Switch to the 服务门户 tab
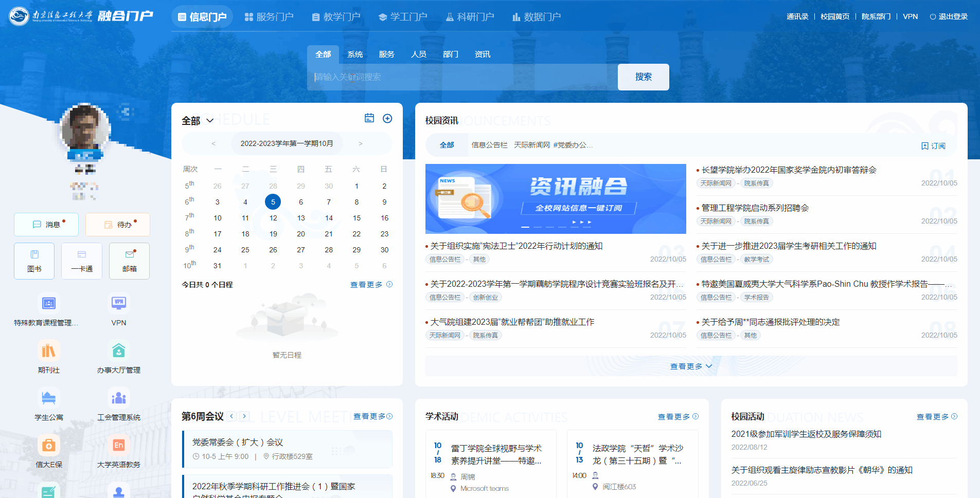980x498 pixels. [x=269, y=17]
